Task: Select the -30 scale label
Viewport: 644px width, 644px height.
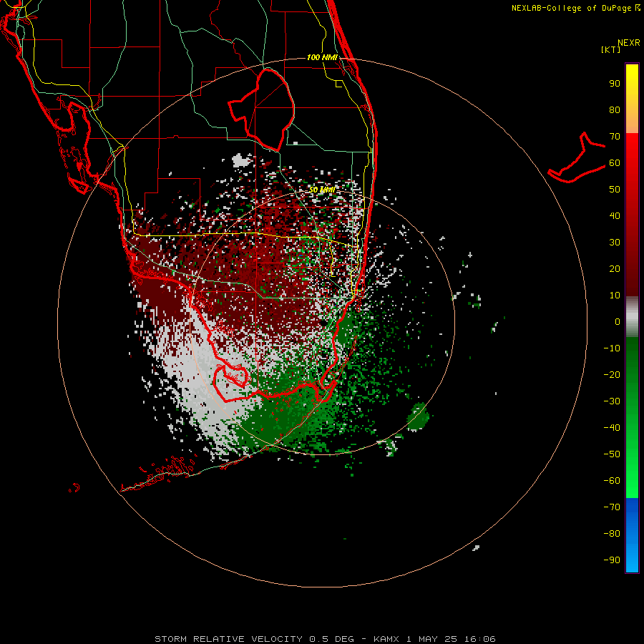Action: pyautogui.click(x=612, y=401)
